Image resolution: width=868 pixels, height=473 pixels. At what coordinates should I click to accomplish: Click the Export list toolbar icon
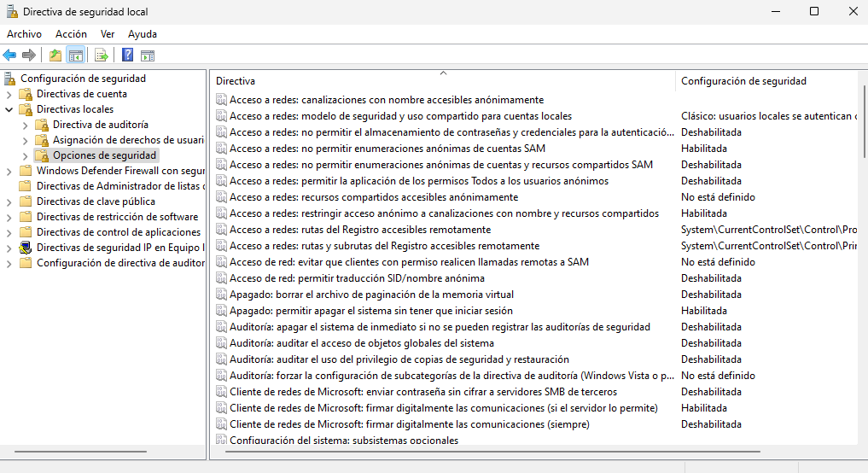pyautogui.click(x=102, y=55)
